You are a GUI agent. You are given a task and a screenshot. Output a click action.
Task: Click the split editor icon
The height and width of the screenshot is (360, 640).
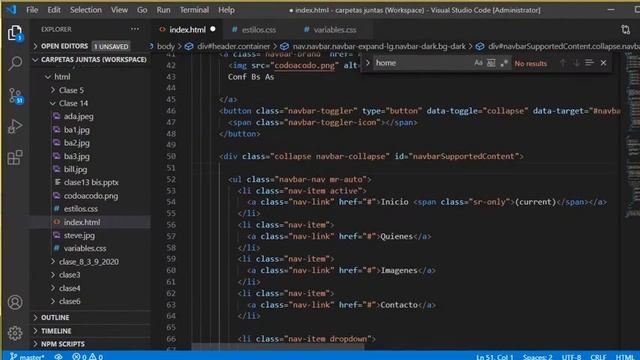point(625,29)
